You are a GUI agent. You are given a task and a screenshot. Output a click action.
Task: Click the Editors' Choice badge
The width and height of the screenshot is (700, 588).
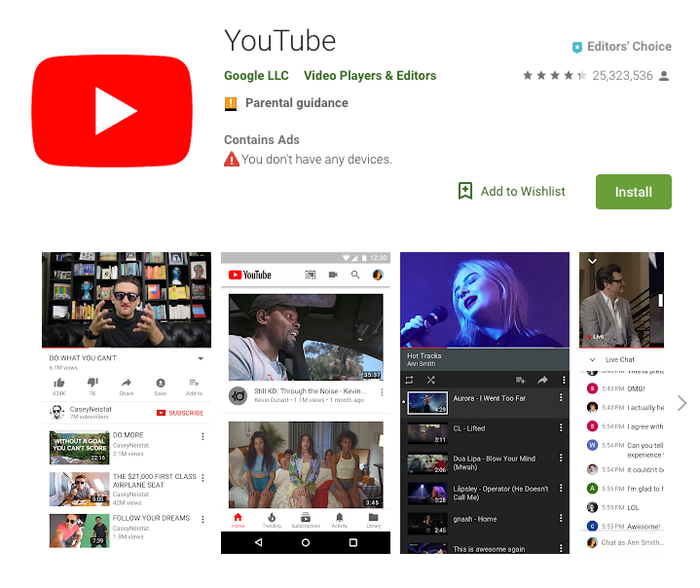(x=622, y=47)
